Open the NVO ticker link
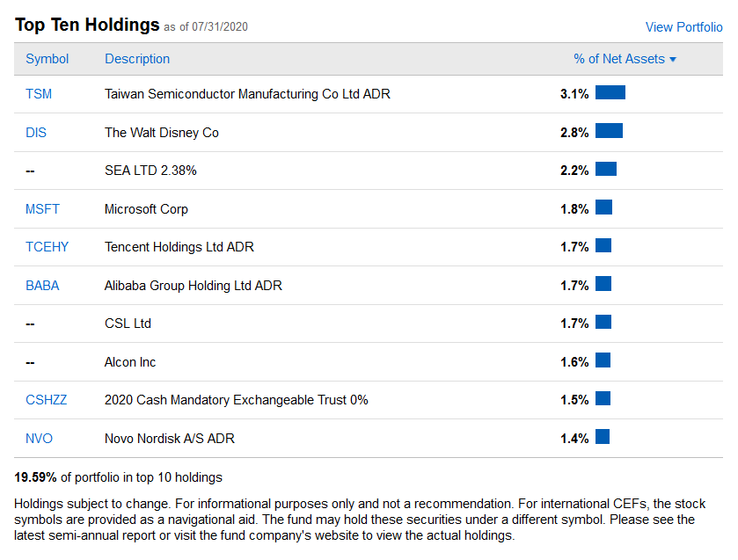The image size is (738, 560). (39, 439)
